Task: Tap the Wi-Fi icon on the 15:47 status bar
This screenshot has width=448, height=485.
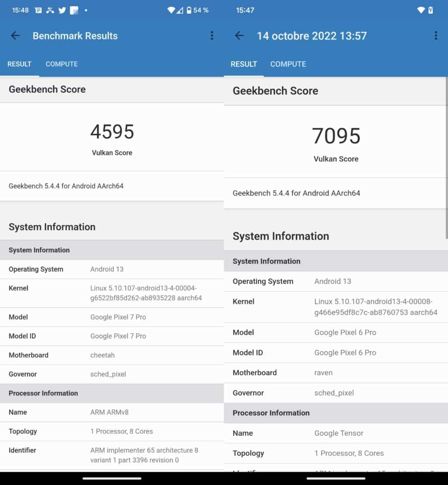Action: click(x=421, y=10)
